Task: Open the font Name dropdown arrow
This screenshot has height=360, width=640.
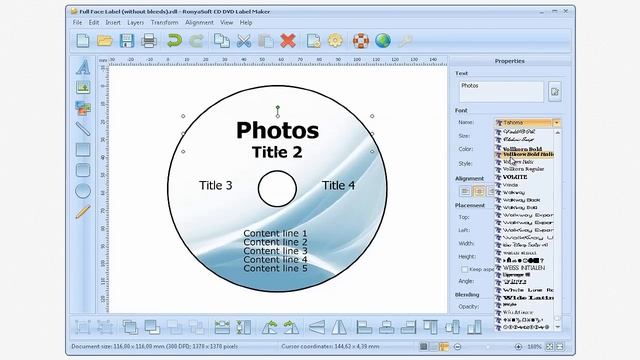Action: [x=556, y=122]
